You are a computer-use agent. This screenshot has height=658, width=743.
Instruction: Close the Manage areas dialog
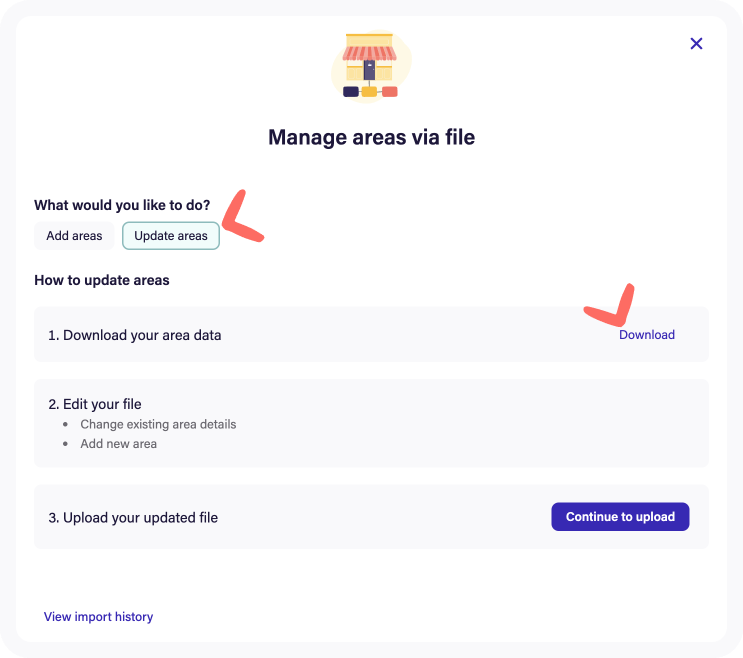696,44
